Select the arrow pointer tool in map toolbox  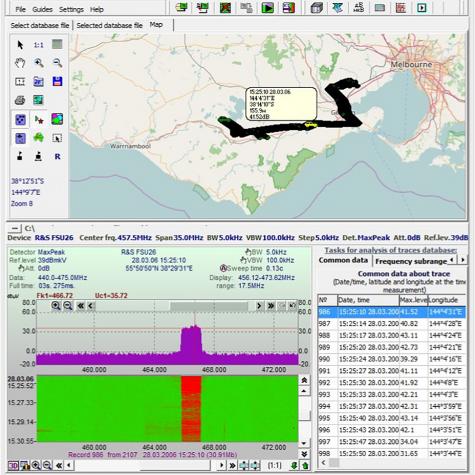click(20, 45)
